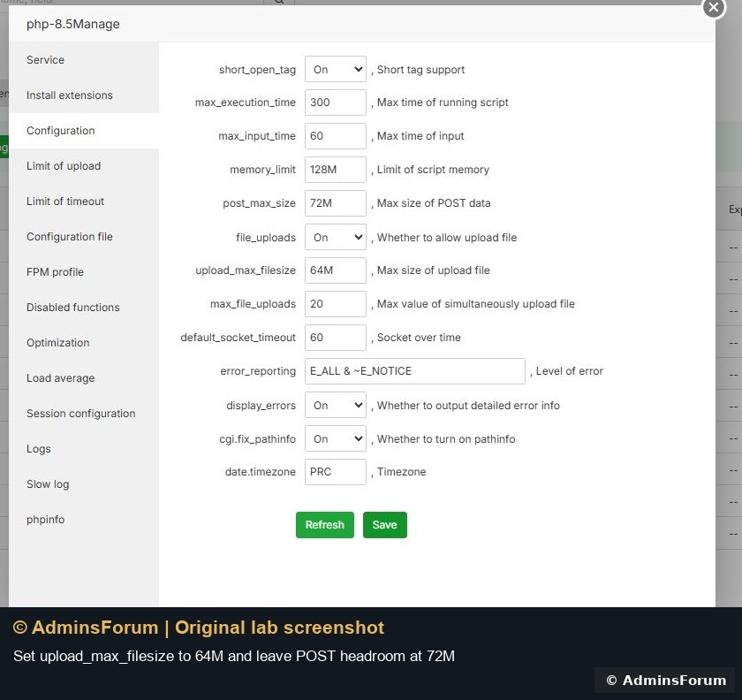This screenshot has width=742, height=700.
Task: Open the cgi.fix_pathinfo dropdown
Action: (335, 438)
